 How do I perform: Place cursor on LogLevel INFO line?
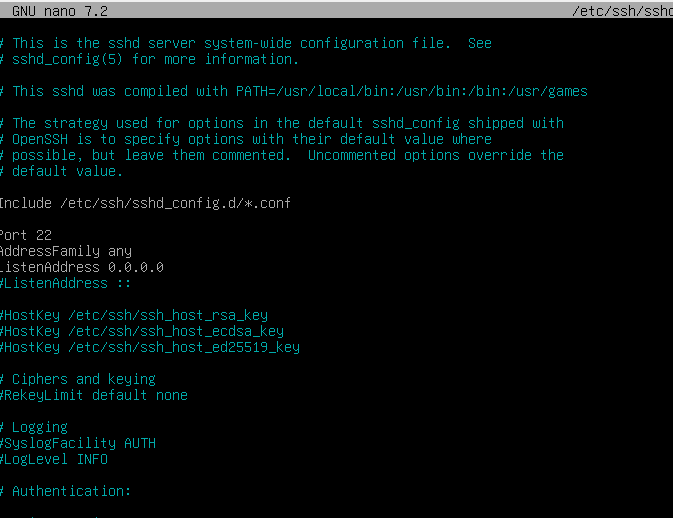(x=53, y=459)
